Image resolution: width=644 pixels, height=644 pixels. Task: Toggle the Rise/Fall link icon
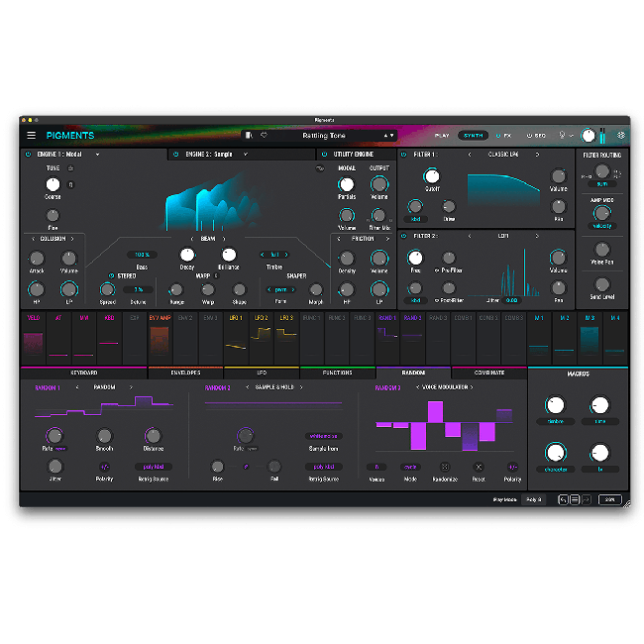pyautogui.click(x=246, y=467)
